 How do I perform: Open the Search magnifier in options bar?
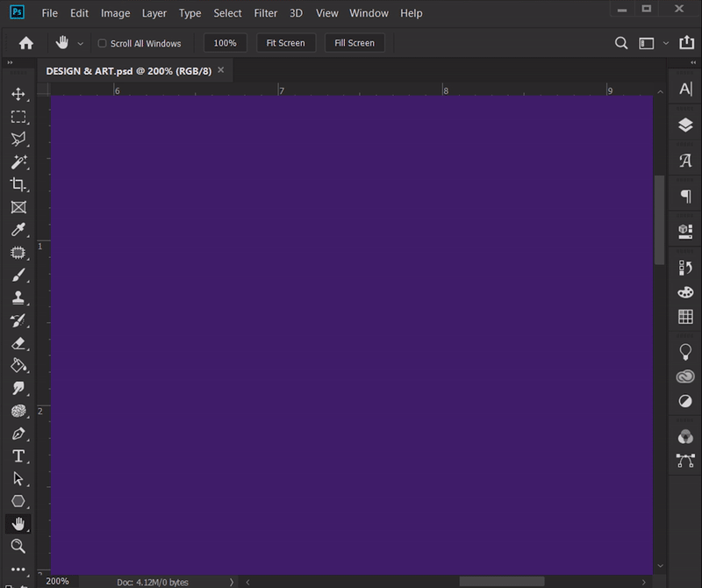(621, 43)
